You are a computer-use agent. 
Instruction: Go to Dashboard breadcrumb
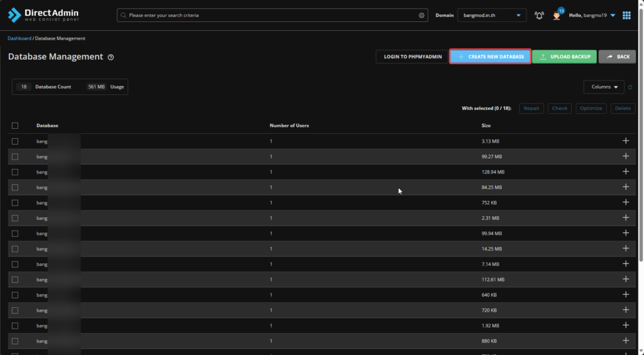click(x=19, y=38)
